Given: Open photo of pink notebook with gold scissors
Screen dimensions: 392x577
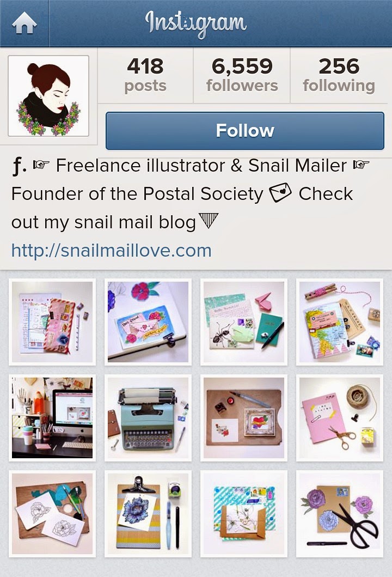Looking at the screenshot, I should 340,418.
